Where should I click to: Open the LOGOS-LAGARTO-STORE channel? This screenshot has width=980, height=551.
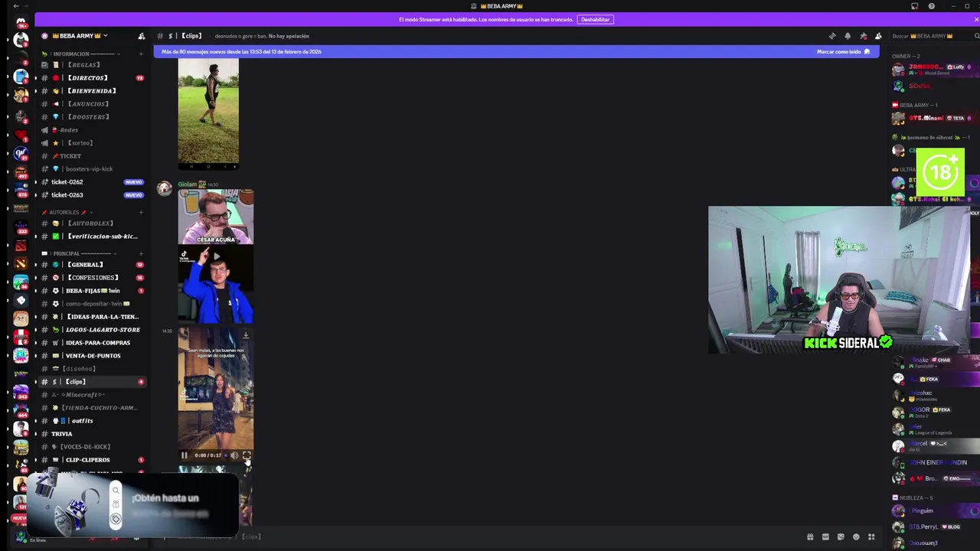point(92,330)
